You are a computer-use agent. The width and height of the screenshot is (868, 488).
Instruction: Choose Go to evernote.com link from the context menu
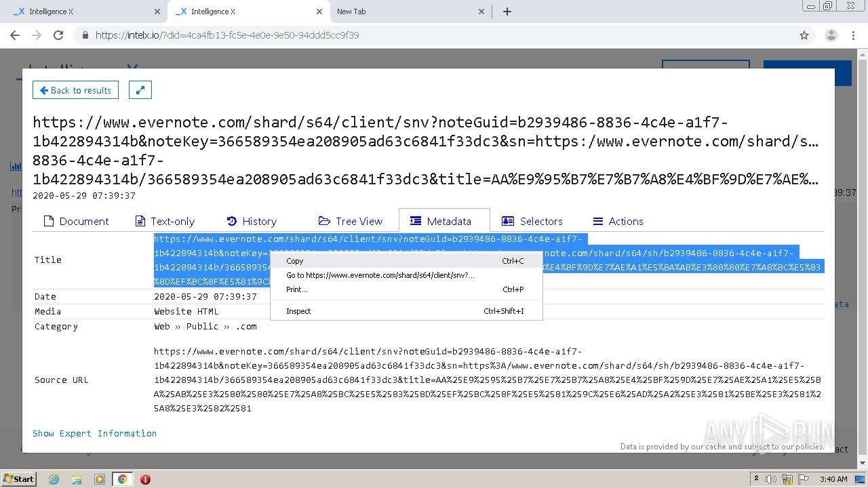406,275
